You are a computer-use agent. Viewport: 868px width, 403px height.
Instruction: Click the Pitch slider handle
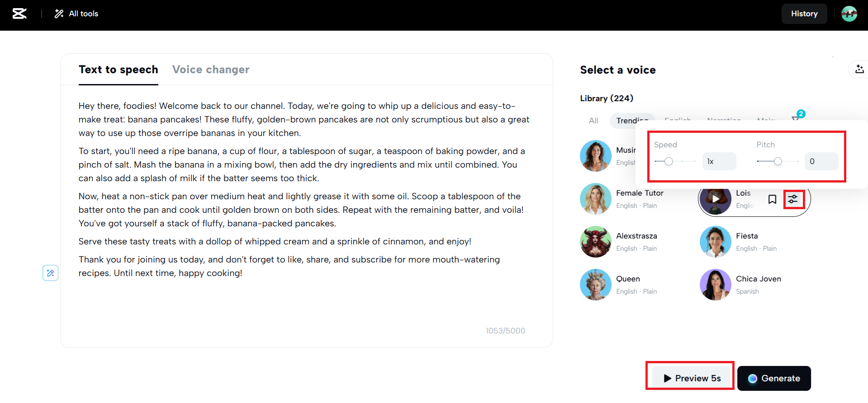click(778, 161)
